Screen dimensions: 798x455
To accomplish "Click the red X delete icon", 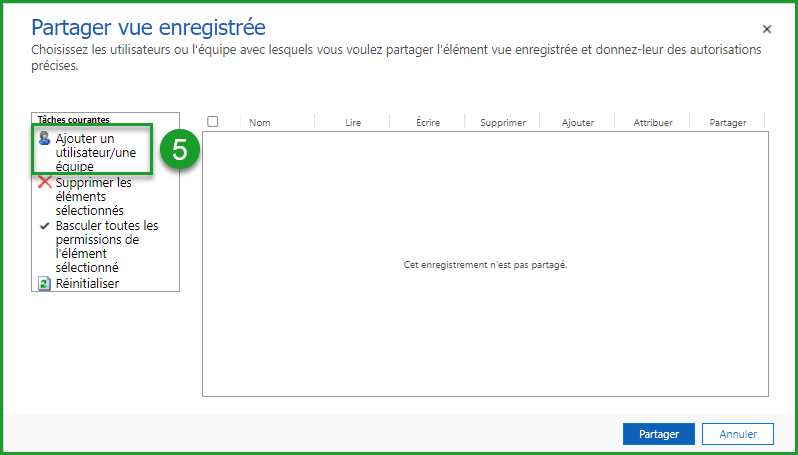I will pos(44,183).
